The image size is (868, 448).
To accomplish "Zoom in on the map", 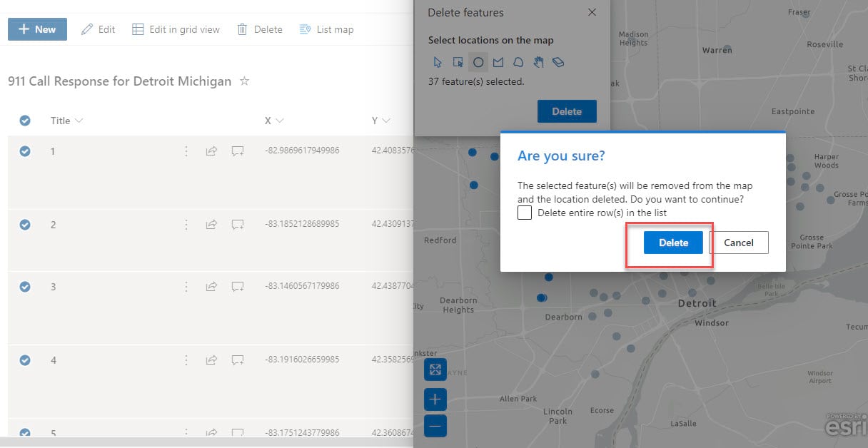I will [x=435, y=399].
